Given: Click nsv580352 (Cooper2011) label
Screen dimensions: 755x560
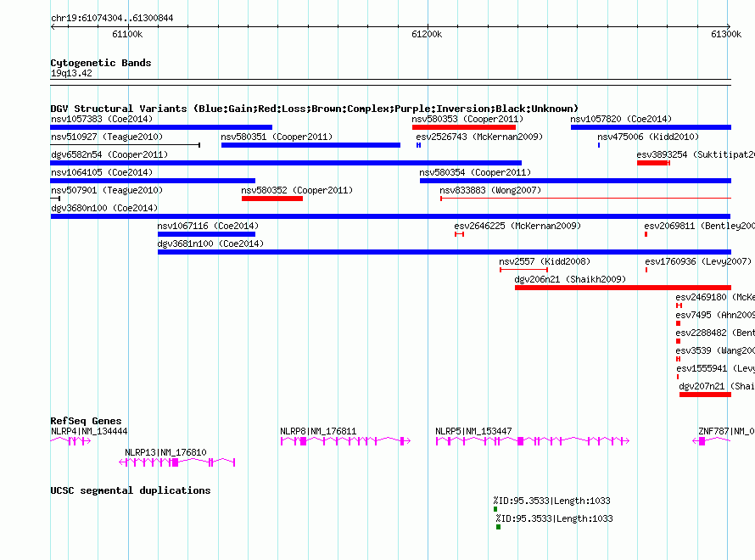Looking at the screenshot, I should click(297, 190).
